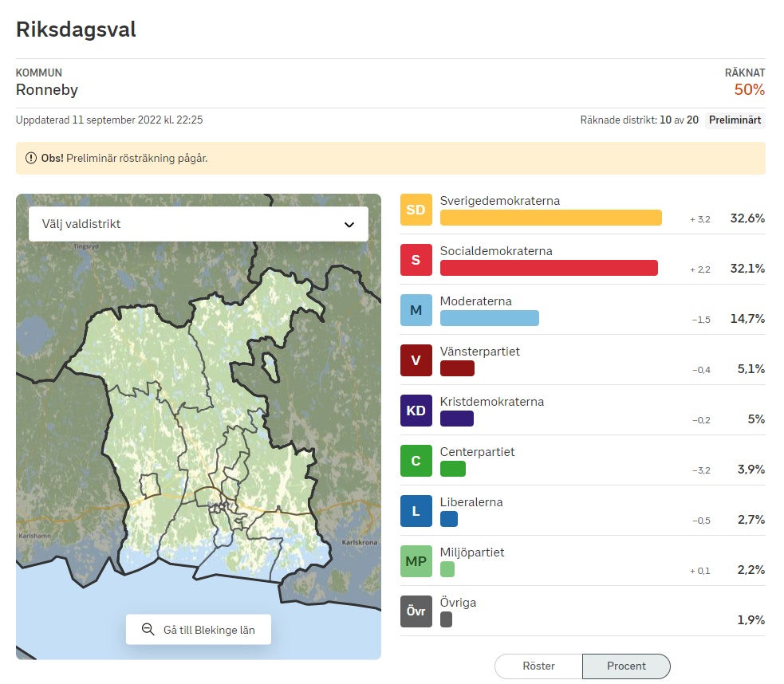Click the light green MP party icon
784x684 pixels.
click(x=416, y=561)
